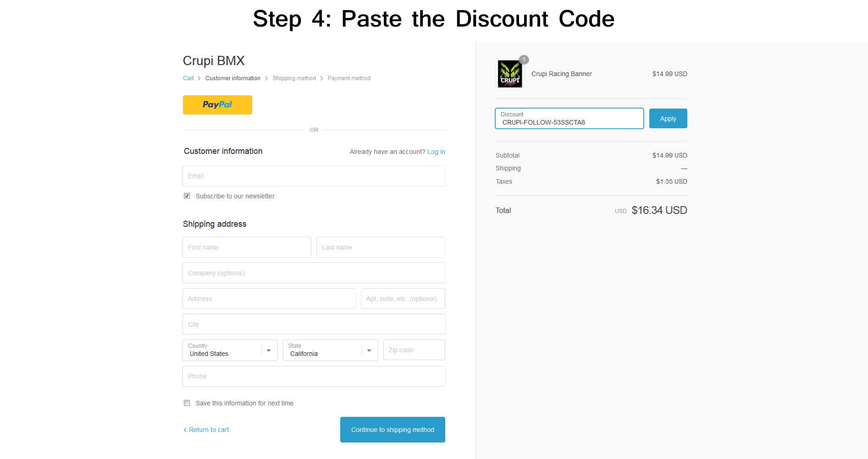This screenshot has width=868, height=459.
Task: Click the Phone input field
Action: 314,376
